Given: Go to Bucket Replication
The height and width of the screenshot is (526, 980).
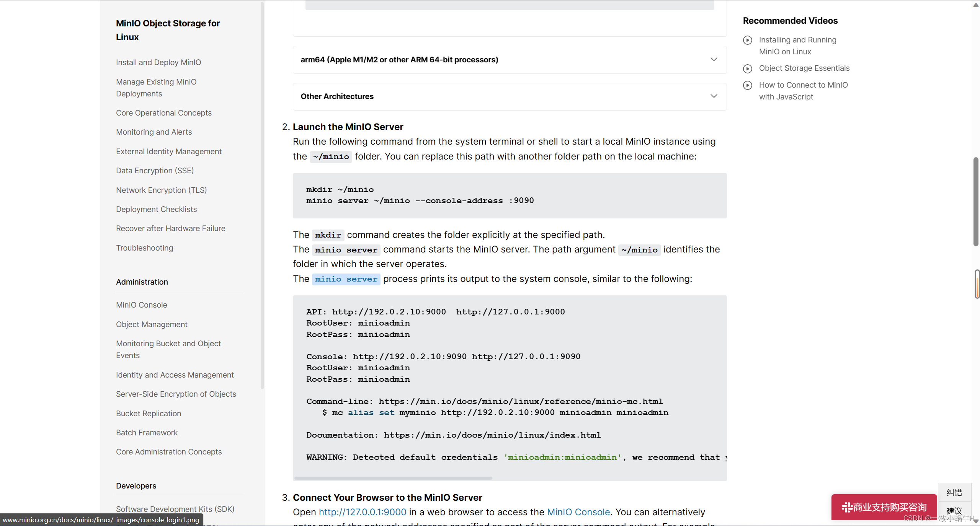Looking at the screenshot, I should (x=149, y=414).
